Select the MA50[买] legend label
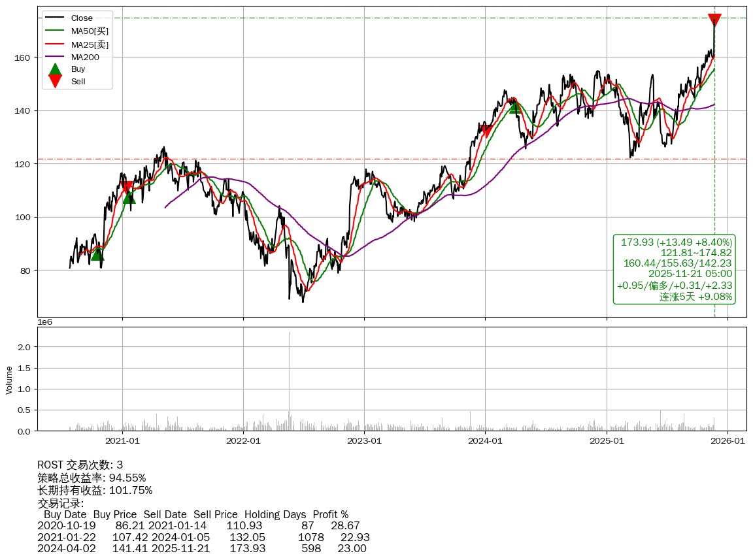The image size is (753, 560). (x=90, y=31)
